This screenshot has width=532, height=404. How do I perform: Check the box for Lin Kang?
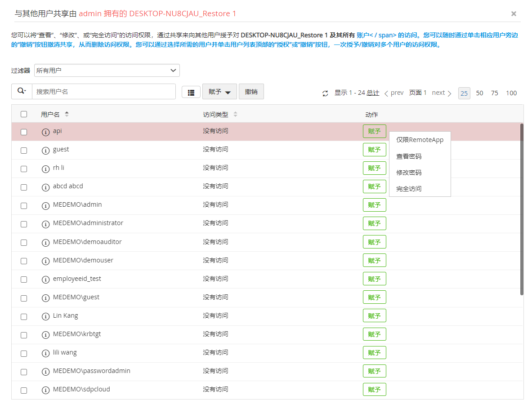pyautogui.click(x=24, y=316)
